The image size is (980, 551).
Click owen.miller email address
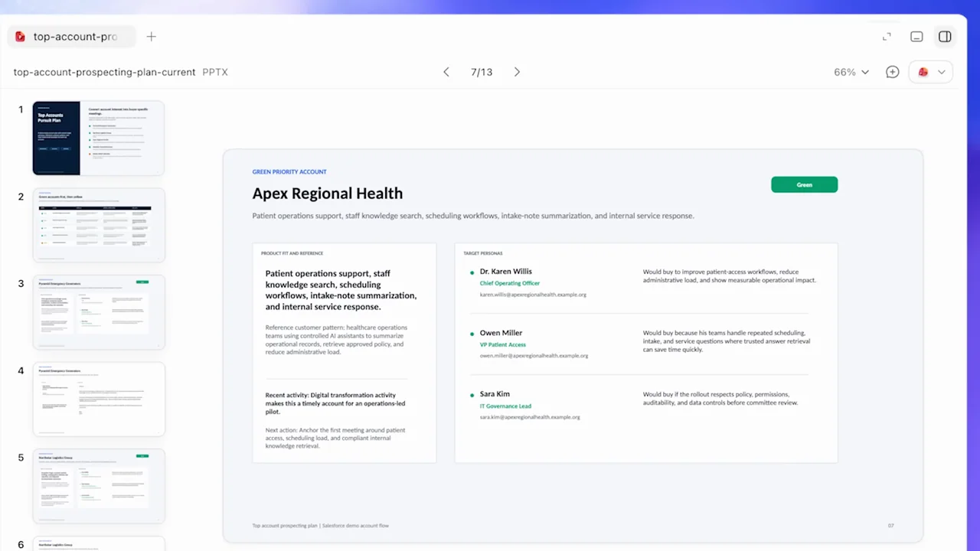click(534, 356)
